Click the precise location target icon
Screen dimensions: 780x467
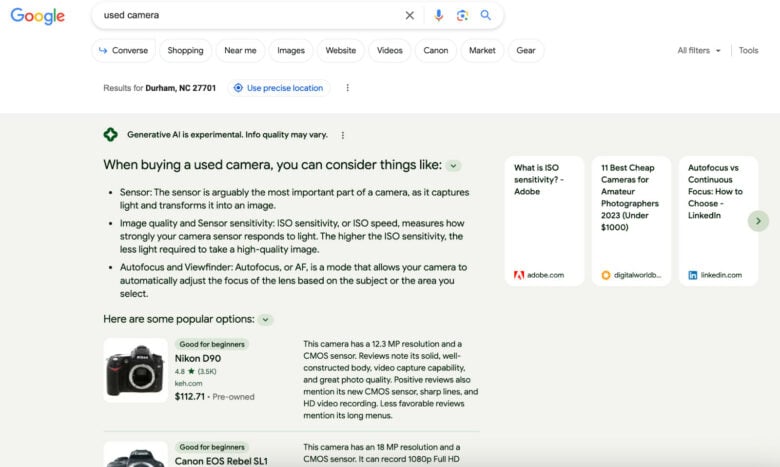[x=238, y=88]
